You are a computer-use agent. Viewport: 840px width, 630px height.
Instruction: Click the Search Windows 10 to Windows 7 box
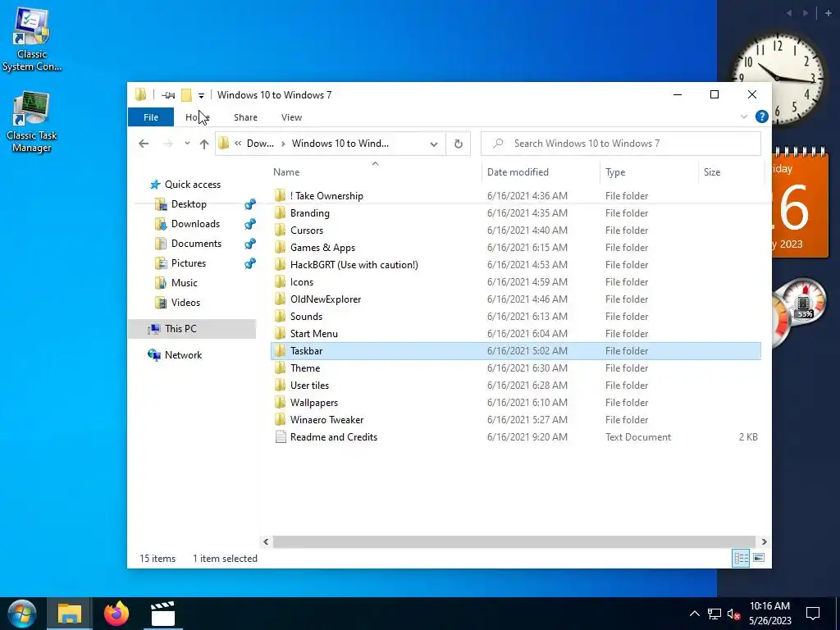(x=620, y=144)
